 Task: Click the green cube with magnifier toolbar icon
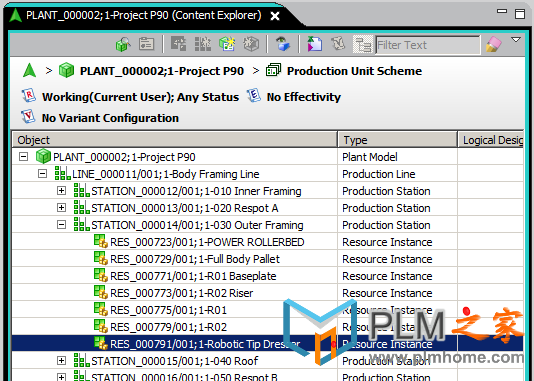[123, 44]
